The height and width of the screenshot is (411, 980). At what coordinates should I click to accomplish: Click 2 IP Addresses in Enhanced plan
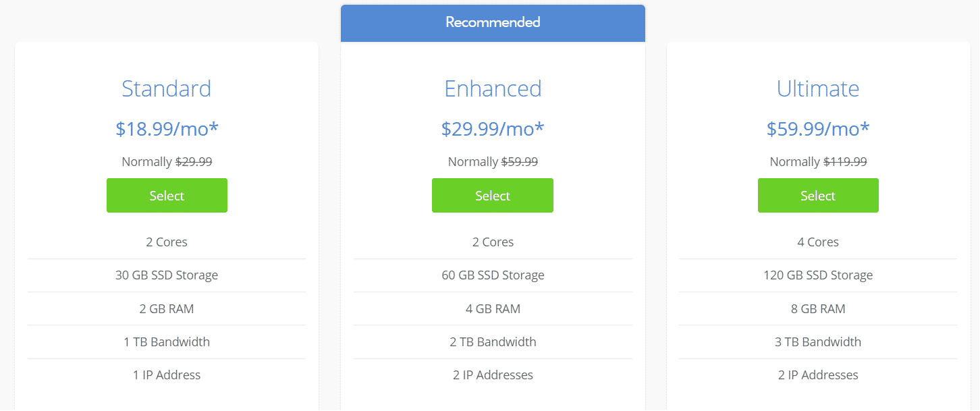tap(493, 375)
